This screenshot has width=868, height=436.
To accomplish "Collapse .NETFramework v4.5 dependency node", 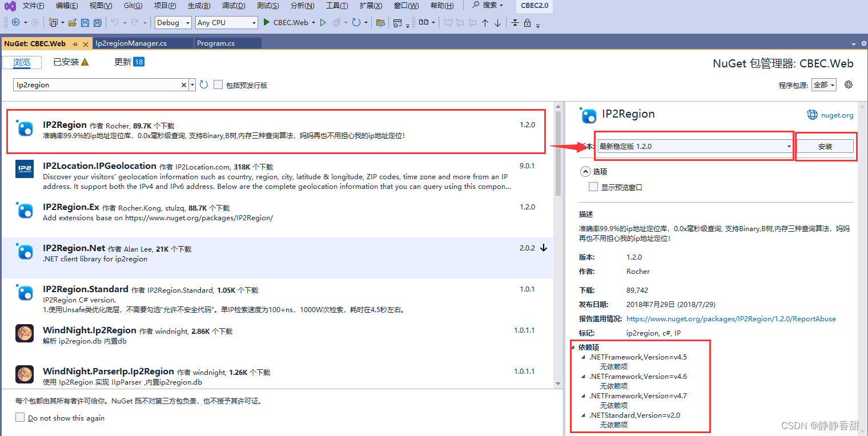I will pyautogui.click(x=584, y=357).
